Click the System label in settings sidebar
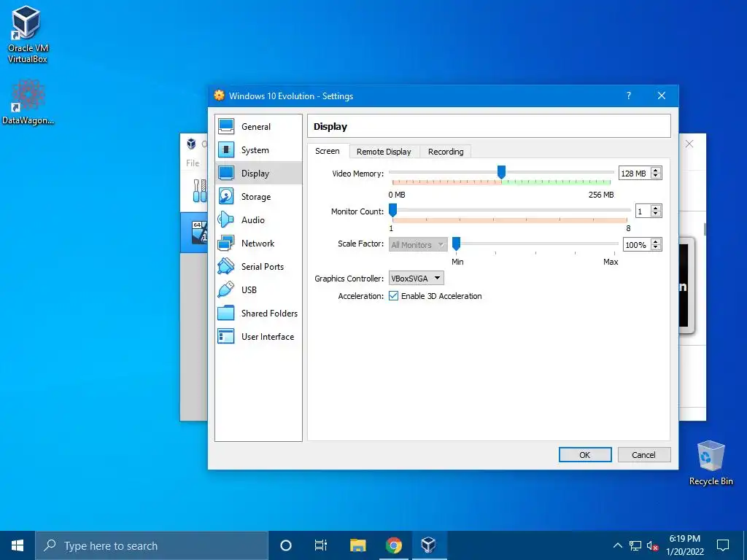This screenshot has height=560, width=747. pyautogui.click(x=255, y=150)
